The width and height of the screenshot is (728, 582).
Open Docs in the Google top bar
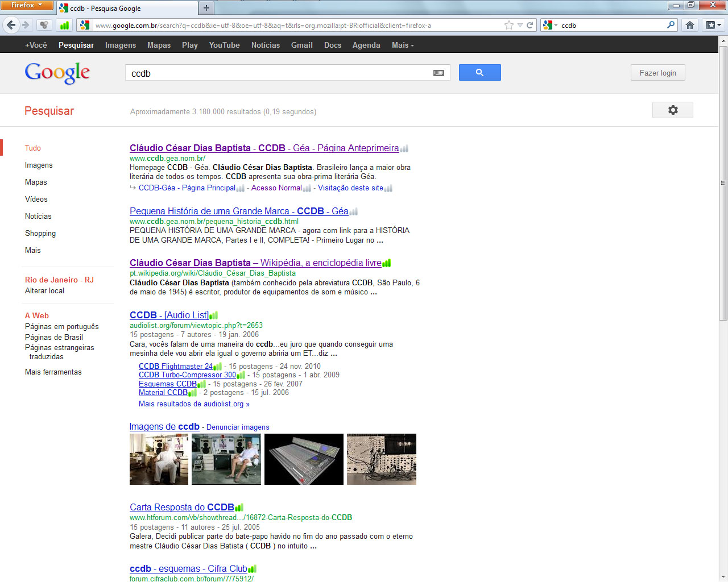333,45
